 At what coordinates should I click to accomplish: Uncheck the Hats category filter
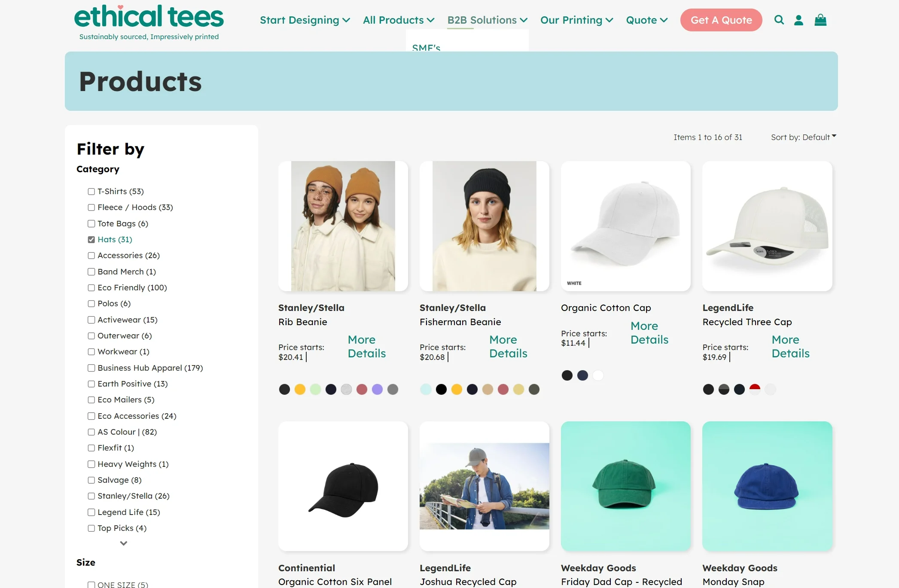pos(91,239)
